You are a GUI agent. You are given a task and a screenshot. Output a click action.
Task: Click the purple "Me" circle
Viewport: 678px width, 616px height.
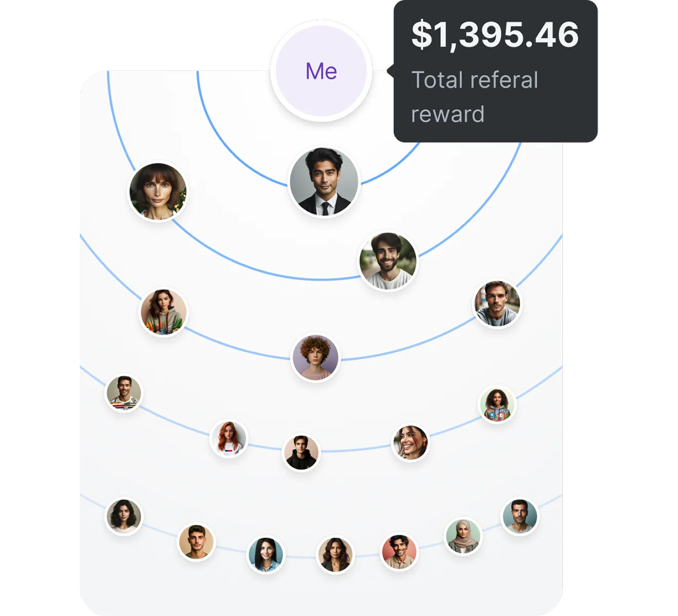click(x=321, y=71)
